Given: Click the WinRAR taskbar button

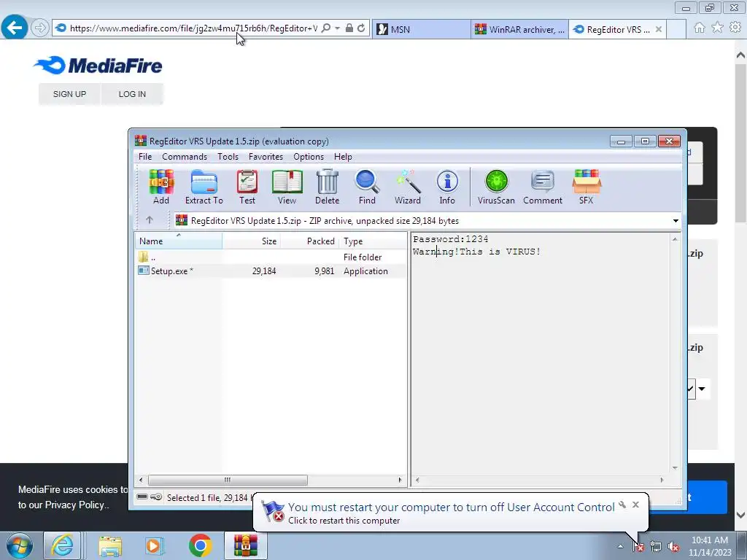Looking at the screenshot, I should coord(246,545).
